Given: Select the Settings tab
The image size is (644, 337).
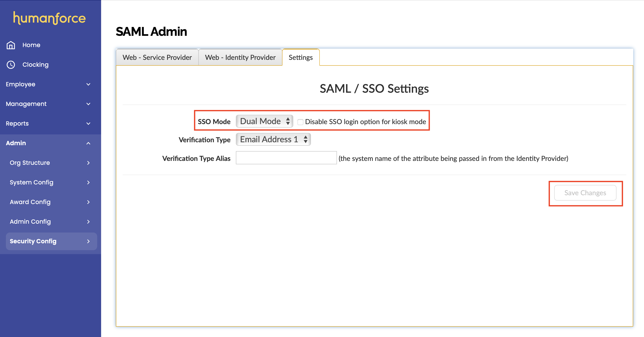Looking at the screenshot, I should (x=300, y=57).
